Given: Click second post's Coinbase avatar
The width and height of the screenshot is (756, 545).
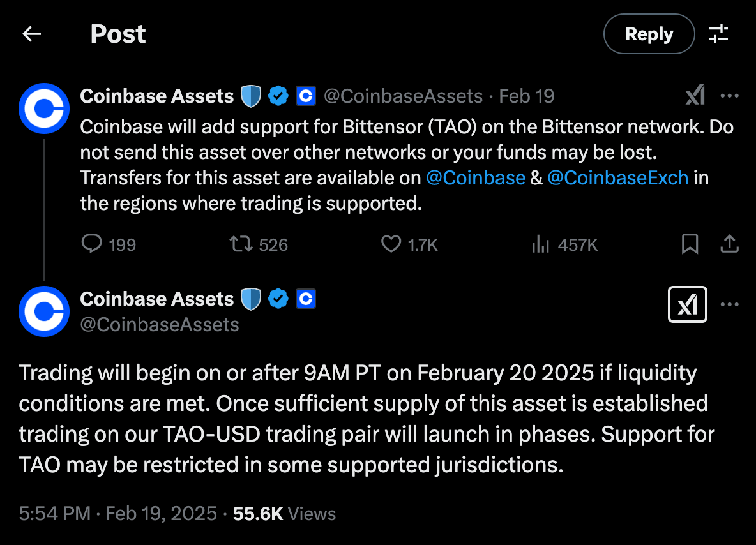Looking at the screenshot, I should pos(43,311).
